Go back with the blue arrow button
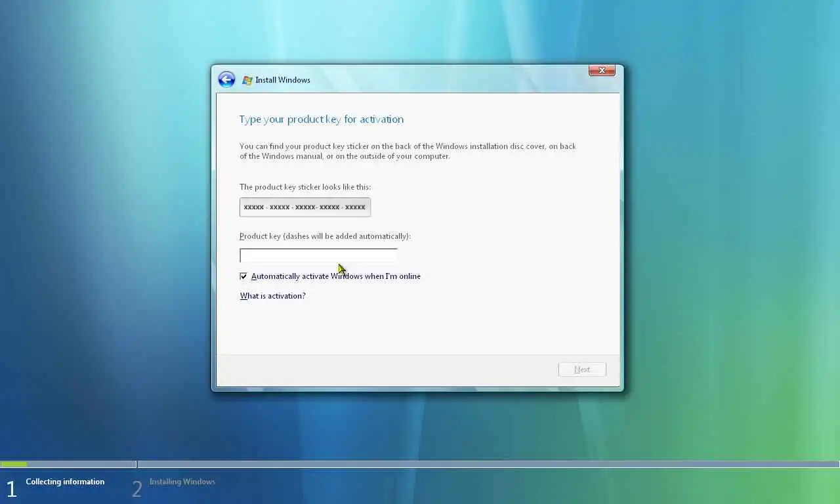 pyautogui.click(x=226, y=80)
